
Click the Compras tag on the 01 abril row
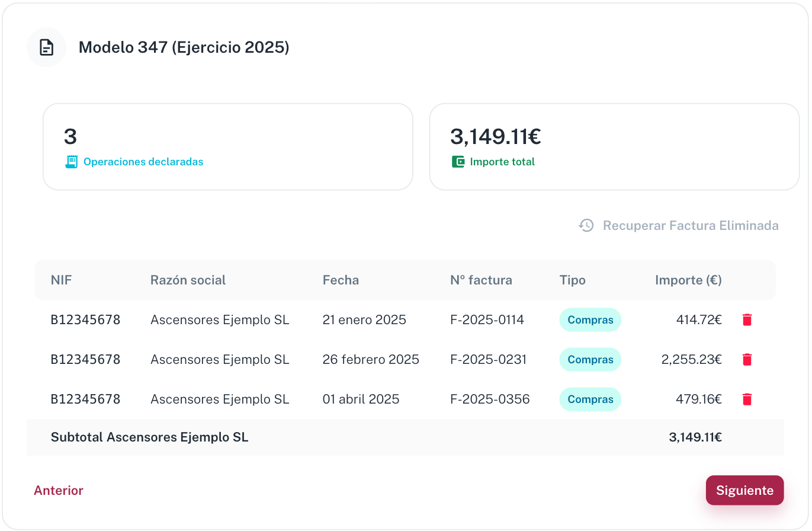[590, 399]
